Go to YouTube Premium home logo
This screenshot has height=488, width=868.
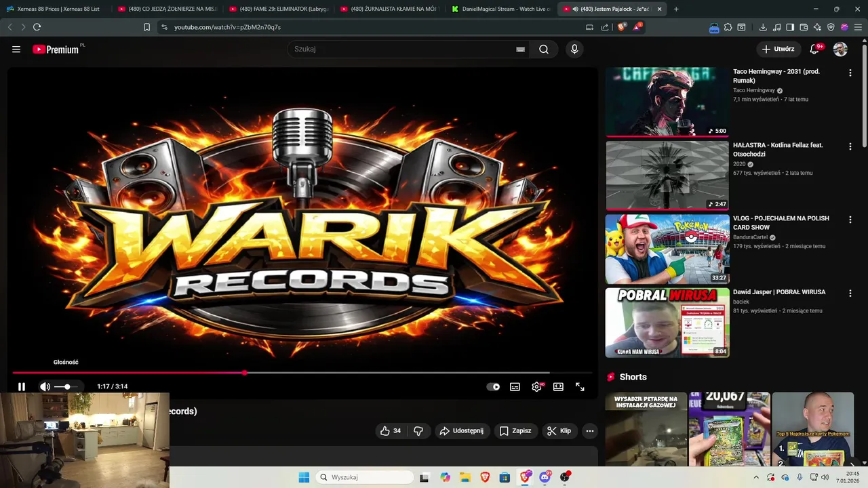tap(56, 49)
